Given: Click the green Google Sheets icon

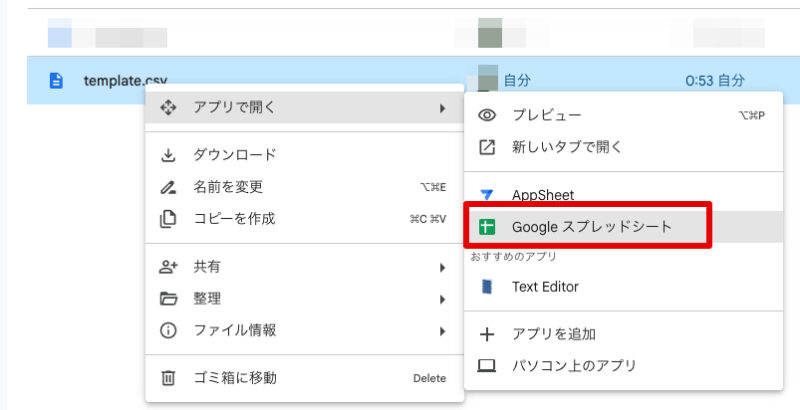Looking at the screenshot, I should click(487, 227).
